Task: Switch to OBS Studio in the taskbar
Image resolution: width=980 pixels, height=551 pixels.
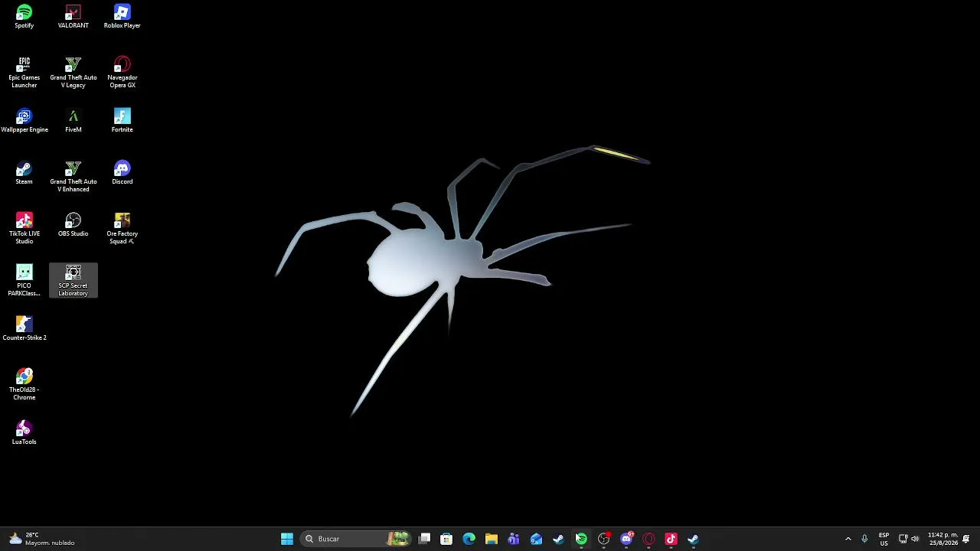Action: pos(604,539)
